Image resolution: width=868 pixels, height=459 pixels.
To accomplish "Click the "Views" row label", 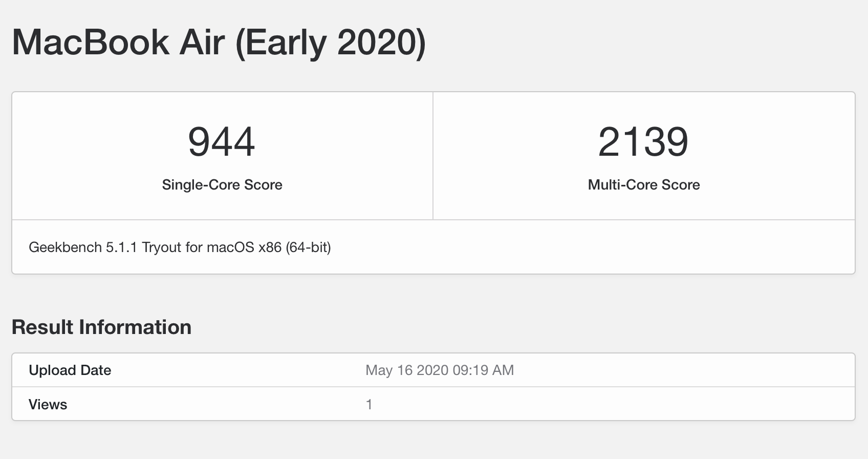I will (48, 405).
